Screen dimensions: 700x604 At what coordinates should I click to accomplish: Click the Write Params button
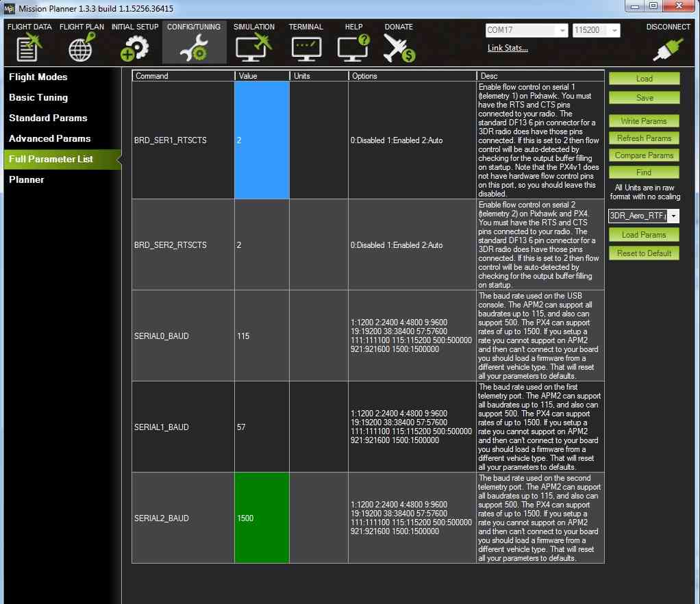point(644,121)
